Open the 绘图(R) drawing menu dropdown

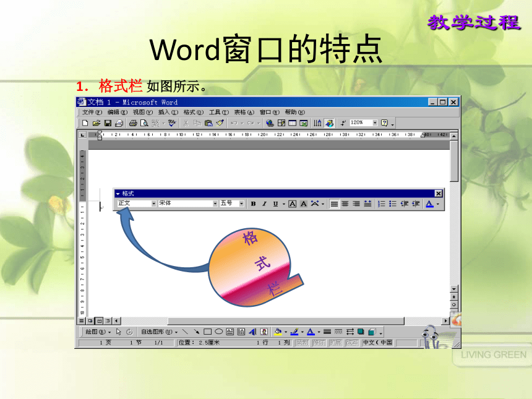pos(98,332)
